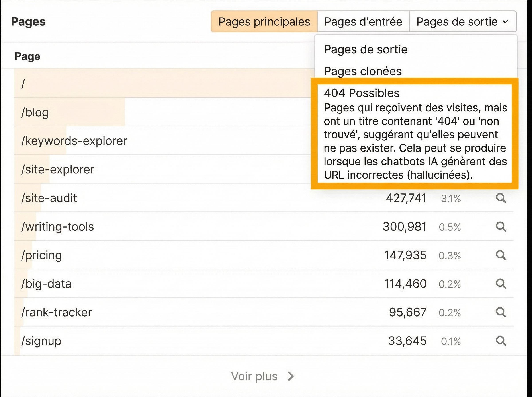The width and height of the screenshot is (532, 397).
Task: Select the /keywords-explorer row
Action: click(74, 141)
